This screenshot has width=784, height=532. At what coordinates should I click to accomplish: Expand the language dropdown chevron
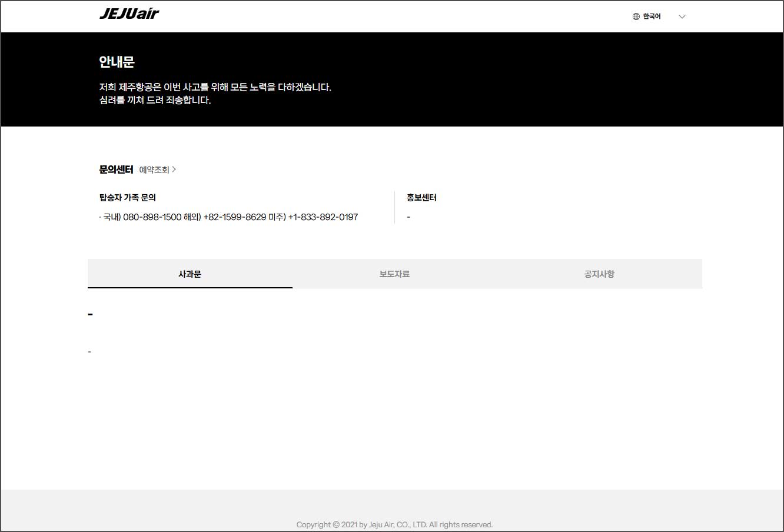click(x=682, y=16)
